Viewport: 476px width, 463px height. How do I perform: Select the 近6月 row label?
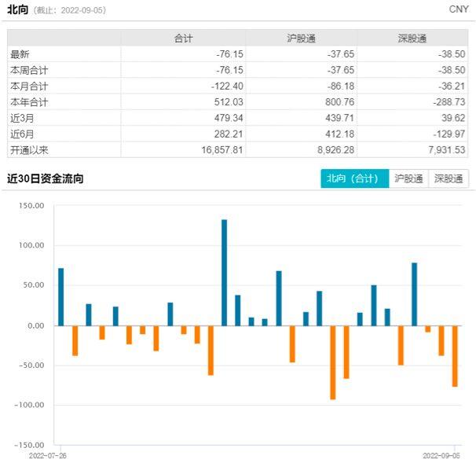(22, 134)
